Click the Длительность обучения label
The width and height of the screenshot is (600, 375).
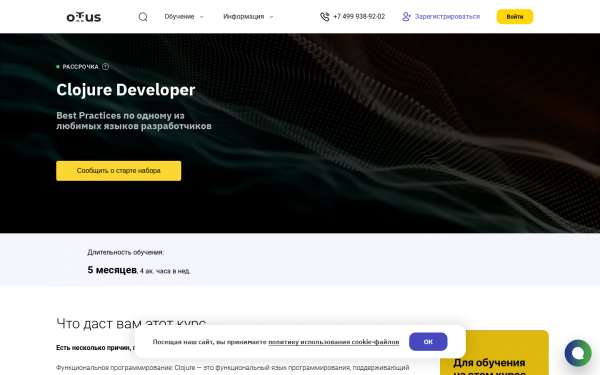126,252
